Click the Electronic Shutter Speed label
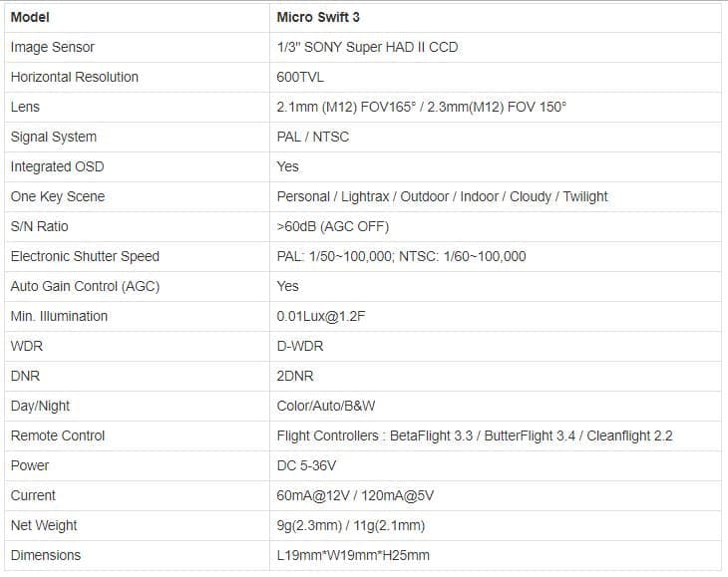Image resolution: width=728 pixels, height=577 pixels. pyautogui.click(x=85, y=256)
